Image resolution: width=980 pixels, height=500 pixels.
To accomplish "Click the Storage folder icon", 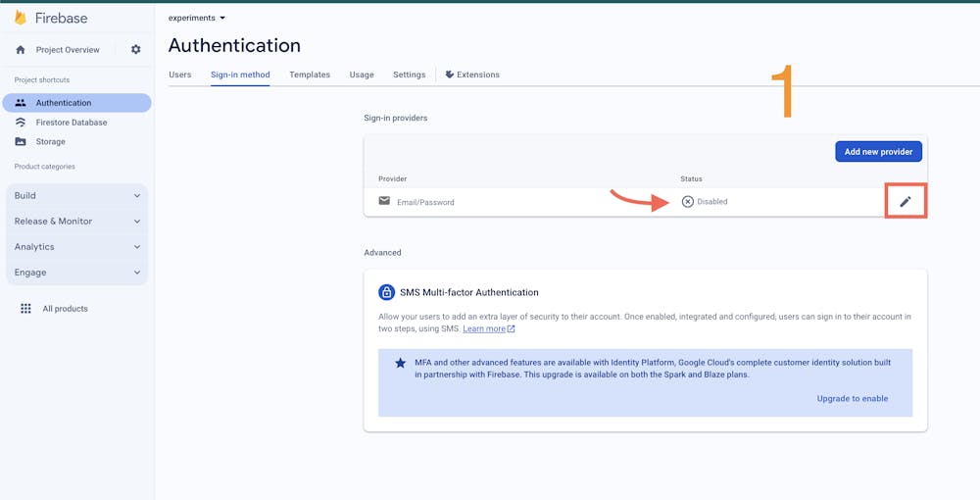I will [21, 142].
